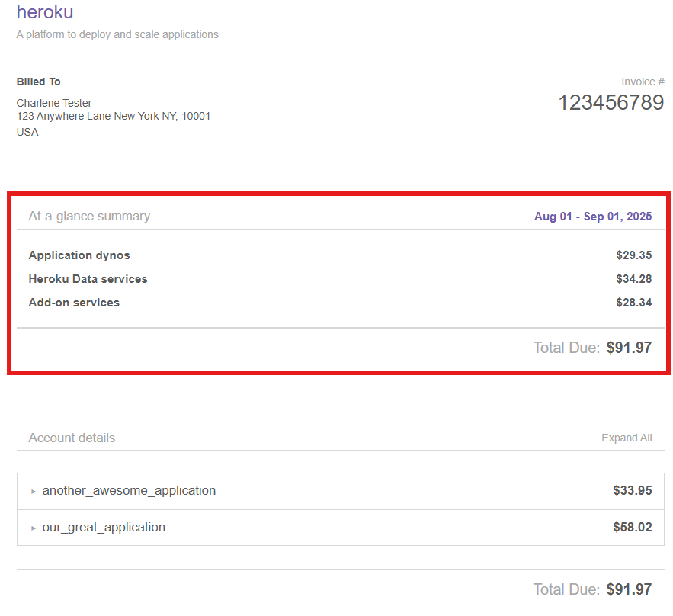Expand all account details via Expand All
Viewport: 673px width, 616px height.
(x=627, y=438)
